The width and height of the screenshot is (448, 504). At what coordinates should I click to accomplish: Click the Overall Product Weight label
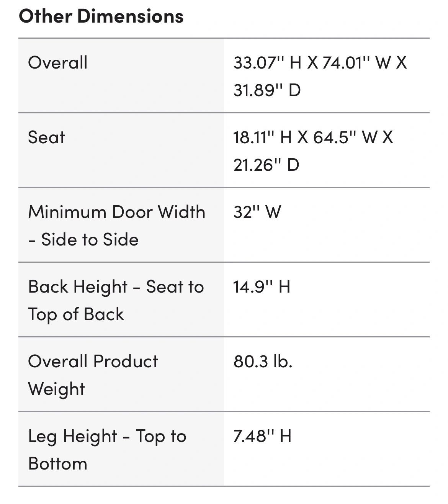[93, 361]
